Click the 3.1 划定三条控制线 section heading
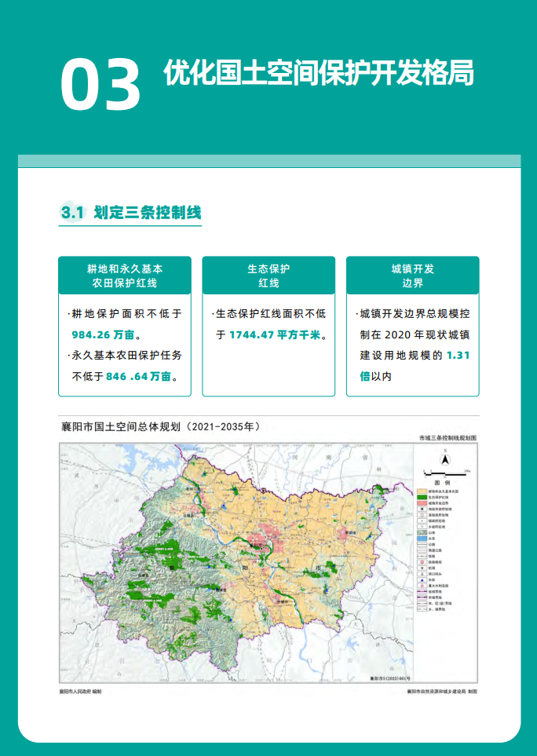537x756 pixels. [x=130, y=213]
